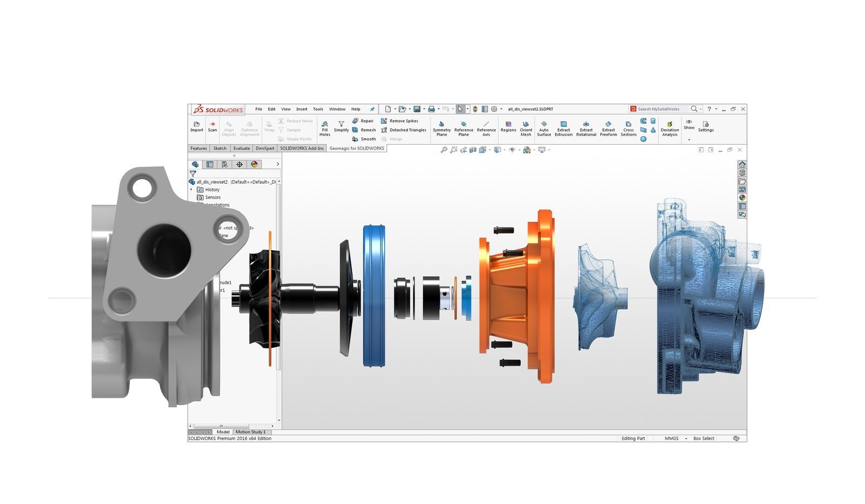Switch to the Sketch tab
865x504 pixels.
tap(220, 148)
